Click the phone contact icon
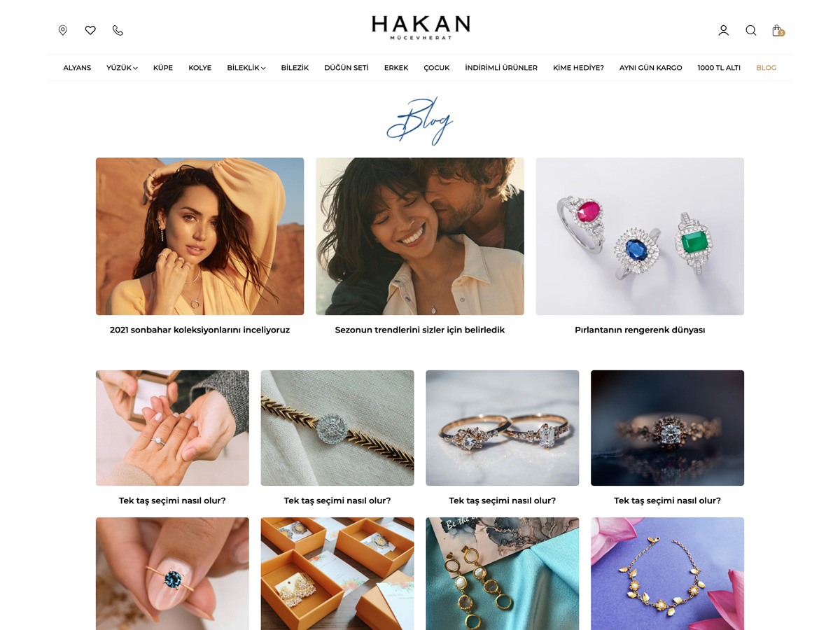 (x=118, y=30)
